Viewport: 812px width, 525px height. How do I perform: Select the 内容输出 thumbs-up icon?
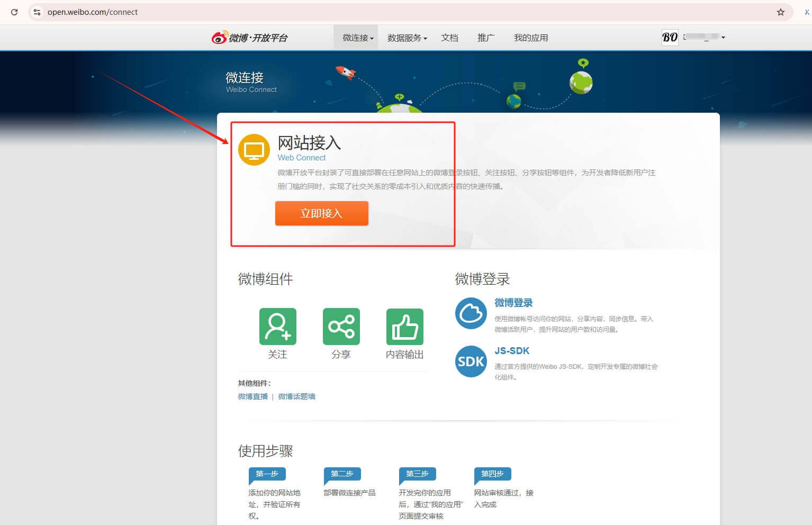click(404, 327)
